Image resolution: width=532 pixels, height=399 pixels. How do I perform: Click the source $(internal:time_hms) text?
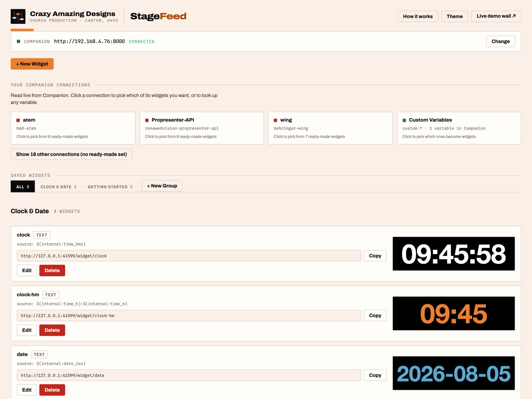(51, 244)
